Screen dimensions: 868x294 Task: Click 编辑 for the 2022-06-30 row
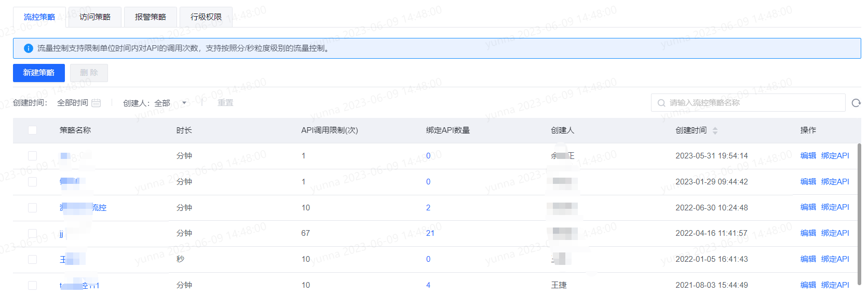coord(808,207)
